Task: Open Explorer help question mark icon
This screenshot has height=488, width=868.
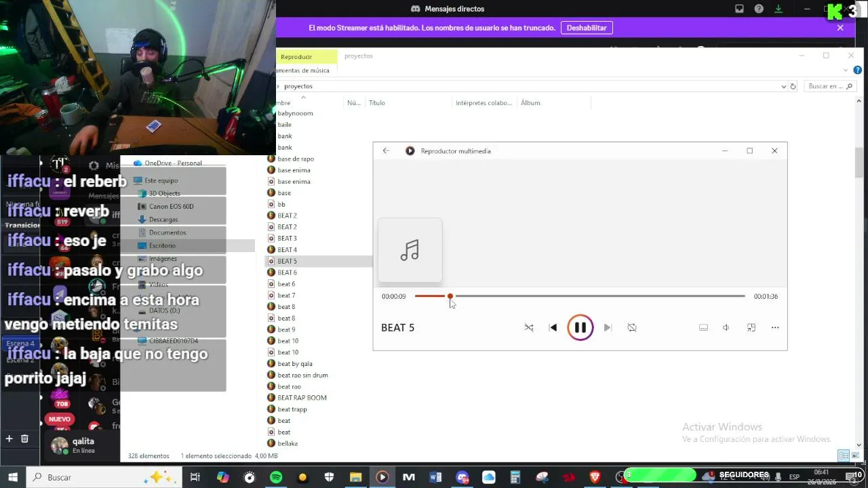Action: point(858,70)
